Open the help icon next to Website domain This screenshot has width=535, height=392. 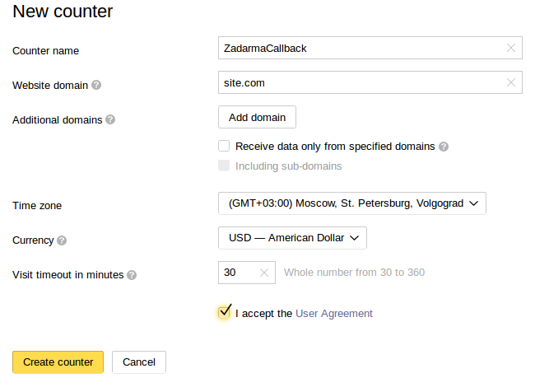pos(96,85)
